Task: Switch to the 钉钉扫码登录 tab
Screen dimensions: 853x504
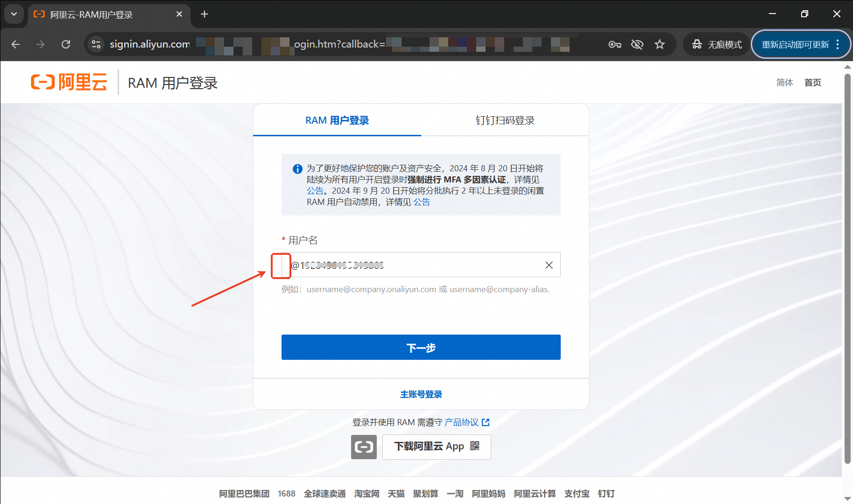Action: point(505,120)
